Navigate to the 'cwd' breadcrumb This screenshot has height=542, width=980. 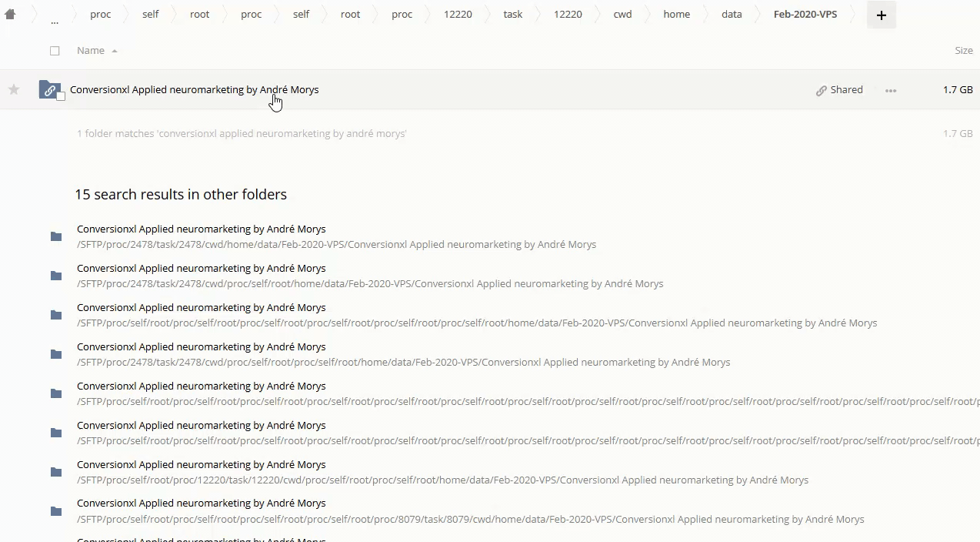coord(622,15)
